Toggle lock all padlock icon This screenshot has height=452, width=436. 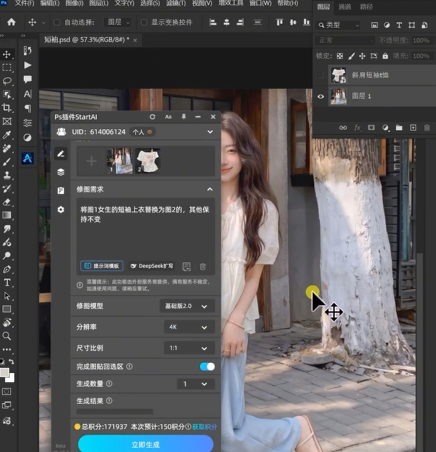point(385,56)
